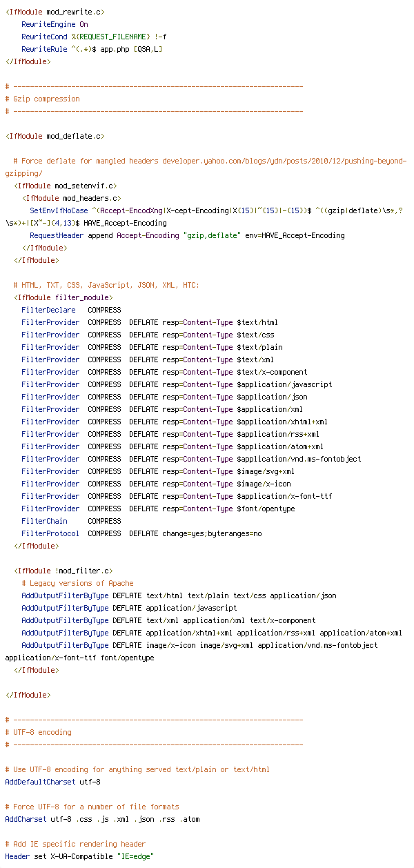Click the $font/opentype content type value
The width and height of the screenshot is (414, 868).
point(266,509)
